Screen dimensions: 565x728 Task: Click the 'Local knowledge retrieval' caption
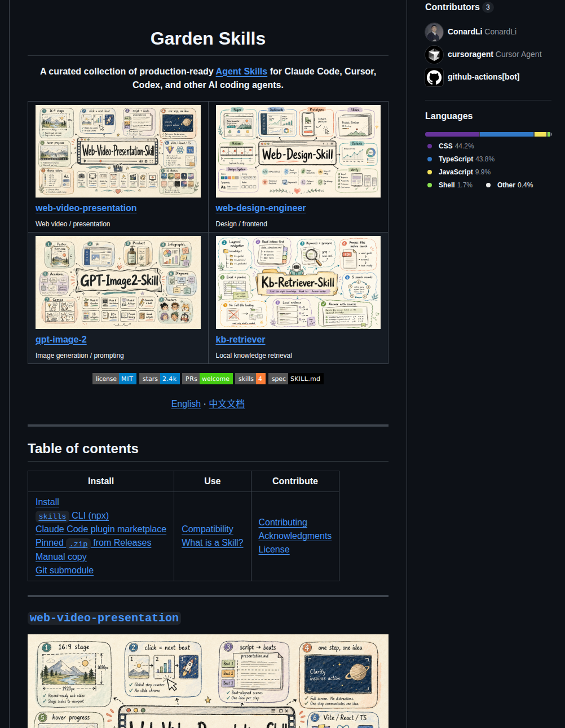click(254, 356)
